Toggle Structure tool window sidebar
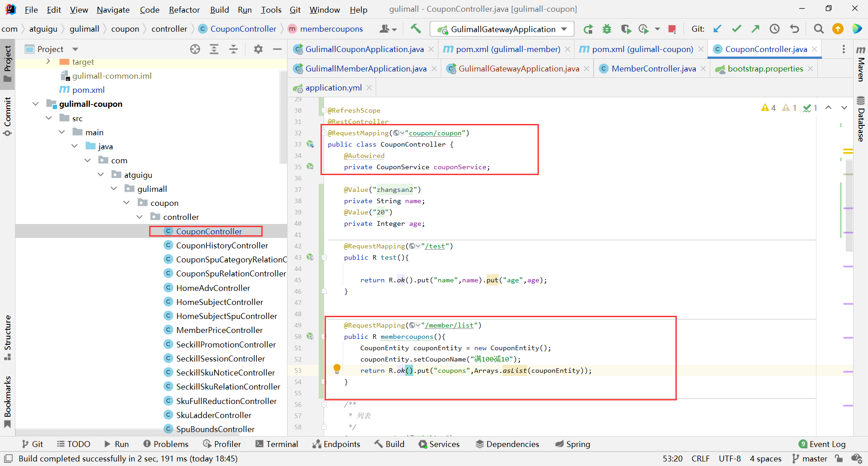Image resolution: width=868 pixels, height=466 pixels. 8,338
